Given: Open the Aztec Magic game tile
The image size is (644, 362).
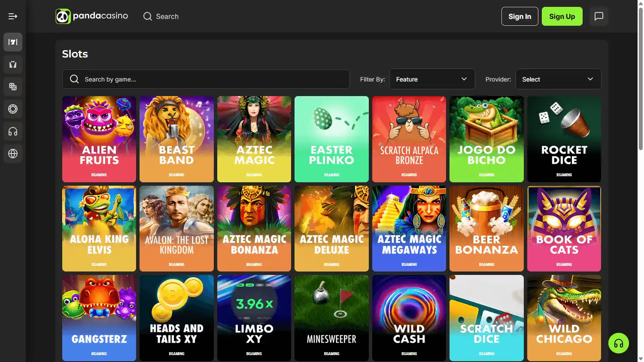Looking at the screenshot, I should [x=254, y=139].
